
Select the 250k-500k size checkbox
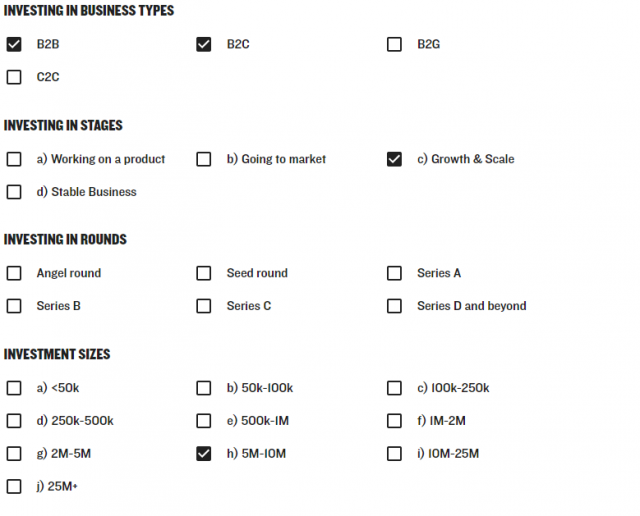(14, 421)
